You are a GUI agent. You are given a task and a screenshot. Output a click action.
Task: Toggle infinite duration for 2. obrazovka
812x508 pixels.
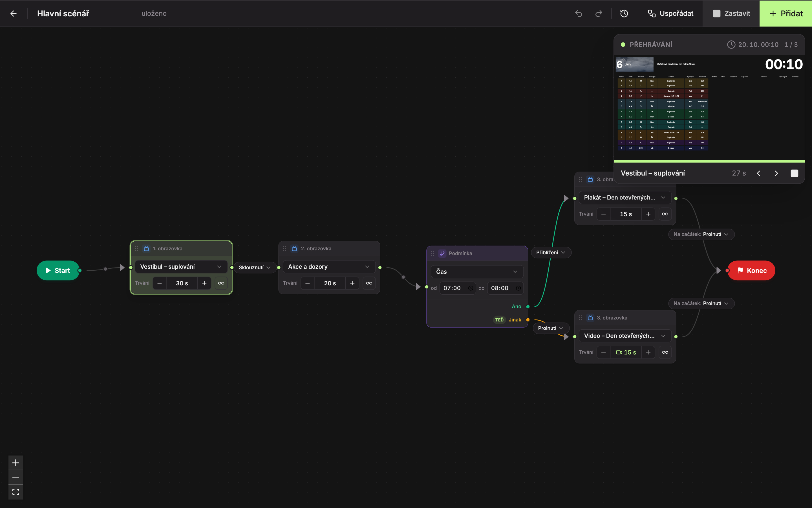pos(369,283)
